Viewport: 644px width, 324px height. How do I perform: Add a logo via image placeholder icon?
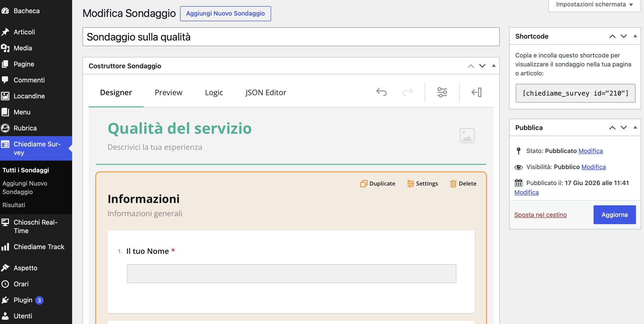pyautogui.click(x=467, y=136)
